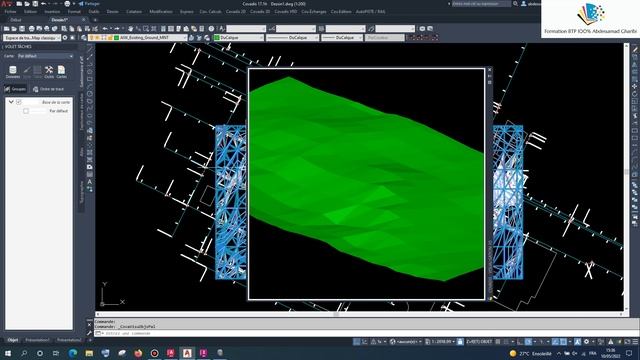Collapse the Base de la carte tree node
The image size is (640, 360).
(11, 102)
